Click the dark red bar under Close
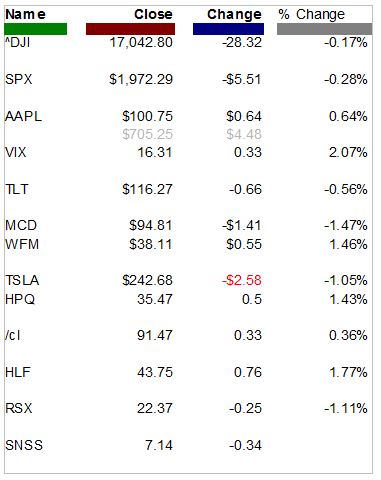381x480 pixels. (130, 29)
